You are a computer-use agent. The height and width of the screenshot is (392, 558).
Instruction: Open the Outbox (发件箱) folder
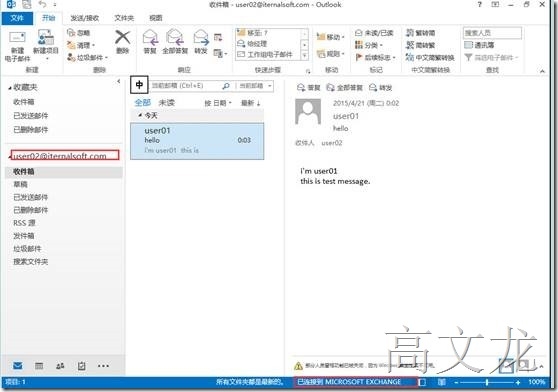23,236
